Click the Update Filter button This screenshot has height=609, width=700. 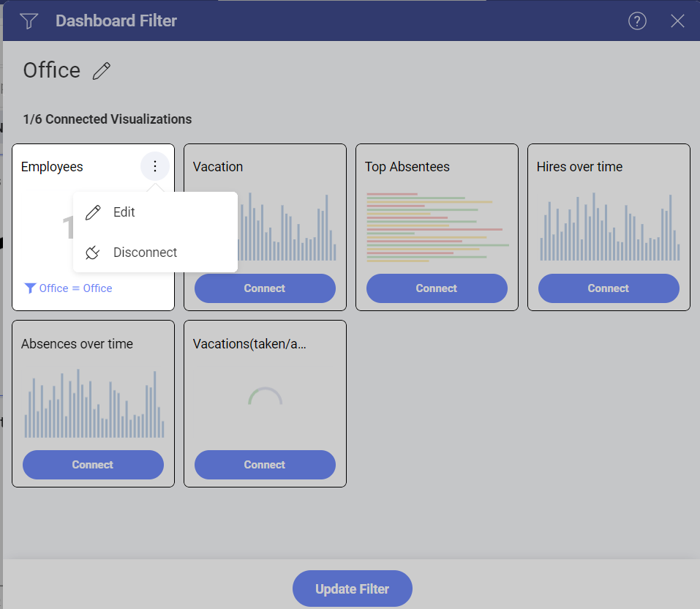(353, 589)
